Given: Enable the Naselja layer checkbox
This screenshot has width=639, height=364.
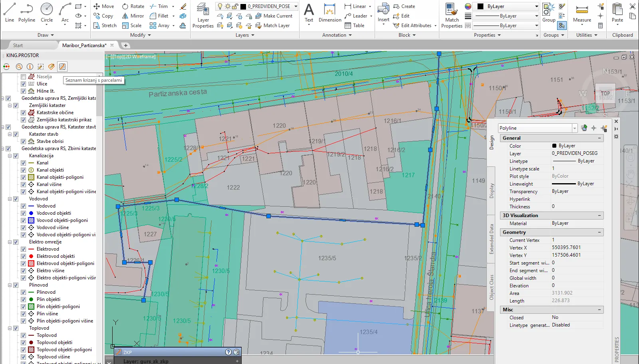Looking at the screenshot, I should click(x=23, y=77).
